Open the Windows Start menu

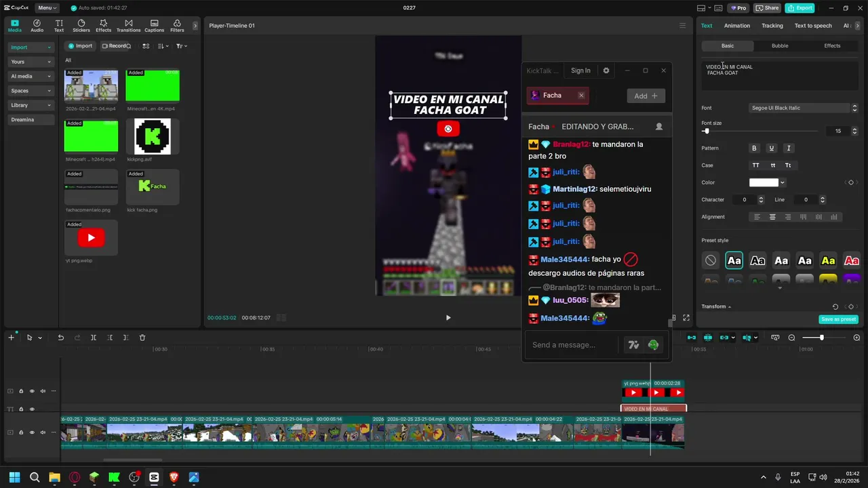click(14, 477)
